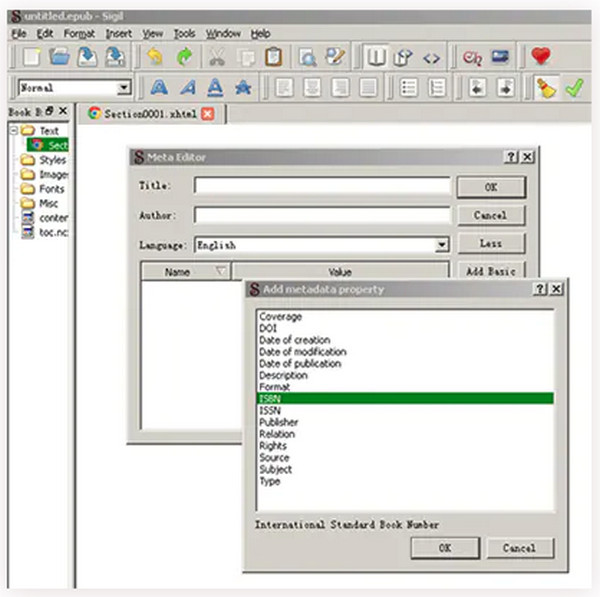600x597 pixels.
Task: Redo with the green arrow icon
Action: (x=184, y=57)
